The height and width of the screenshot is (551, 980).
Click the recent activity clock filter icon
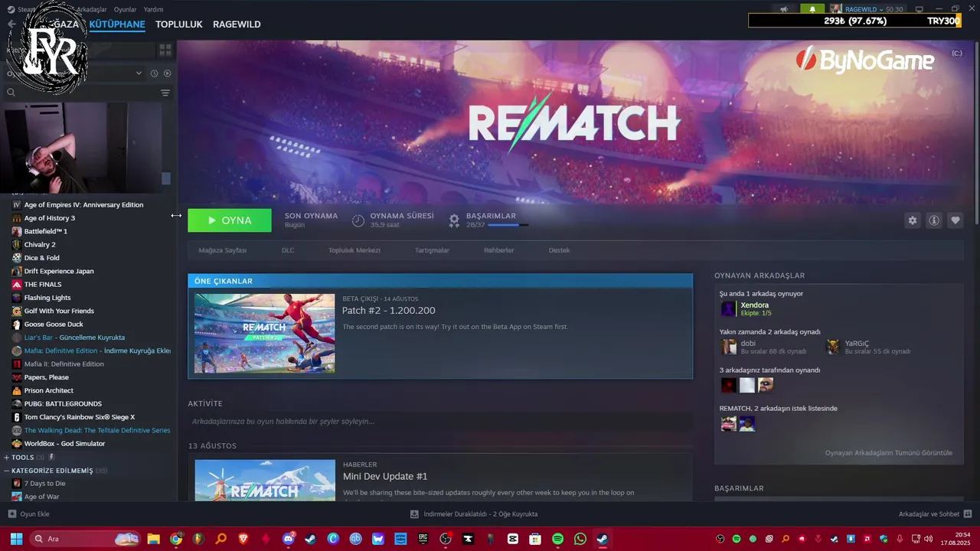[154, 73]
